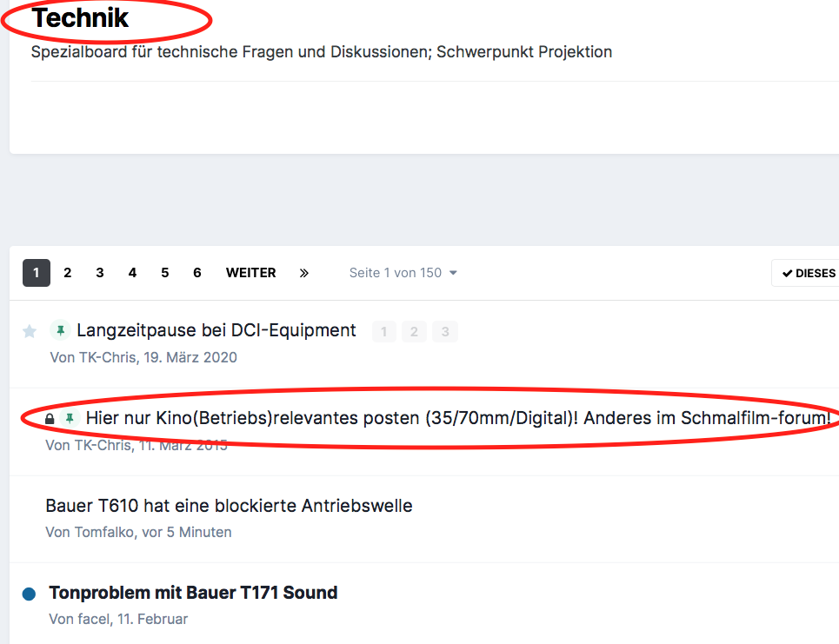Click the lock icon on the Kino(Betriebs)relevantes topic
The image size is (839, 644).
(x=50, y=418)
